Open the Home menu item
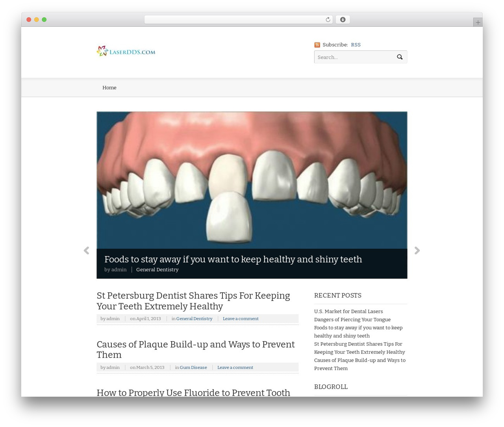This screenshot has height=427, width=504. pos(109,88)
